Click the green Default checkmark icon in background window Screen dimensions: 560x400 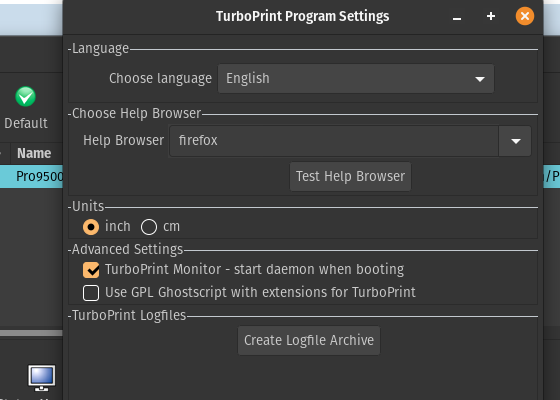point(25,96)
